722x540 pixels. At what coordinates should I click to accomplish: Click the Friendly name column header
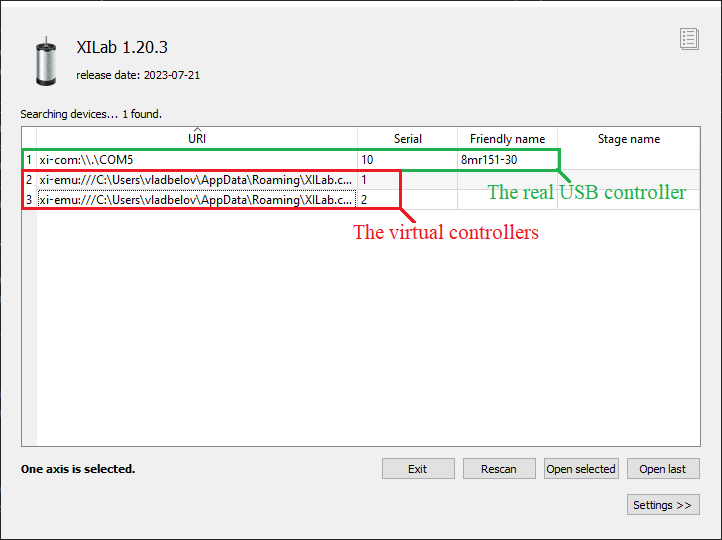tap(507, 138)
